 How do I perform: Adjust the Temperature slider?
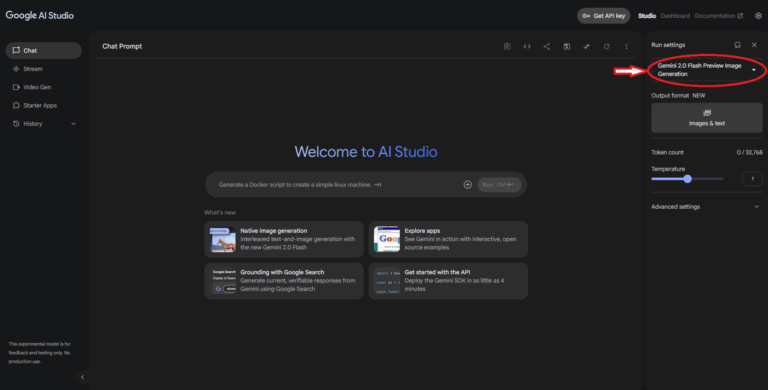[687, 179]
